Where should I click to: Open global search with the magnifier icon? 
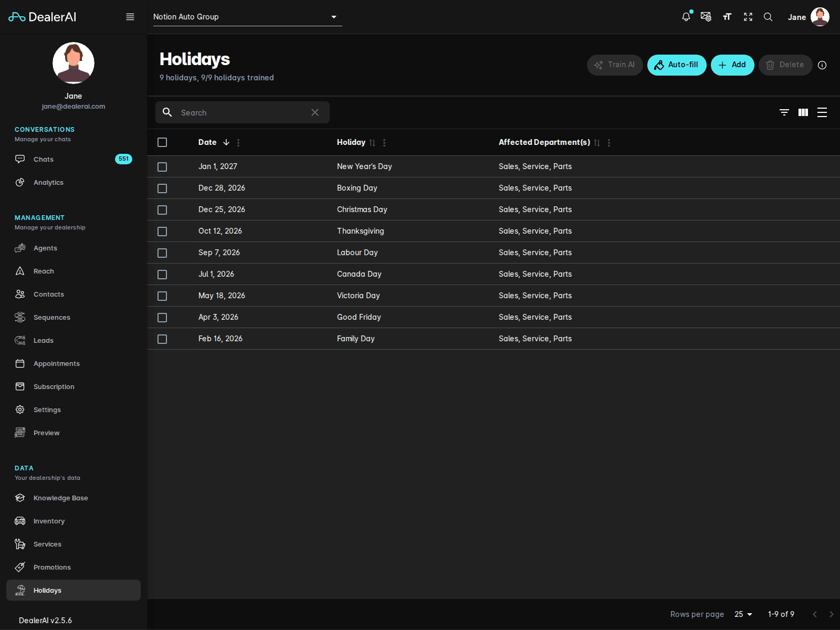(x=768, y=17)
